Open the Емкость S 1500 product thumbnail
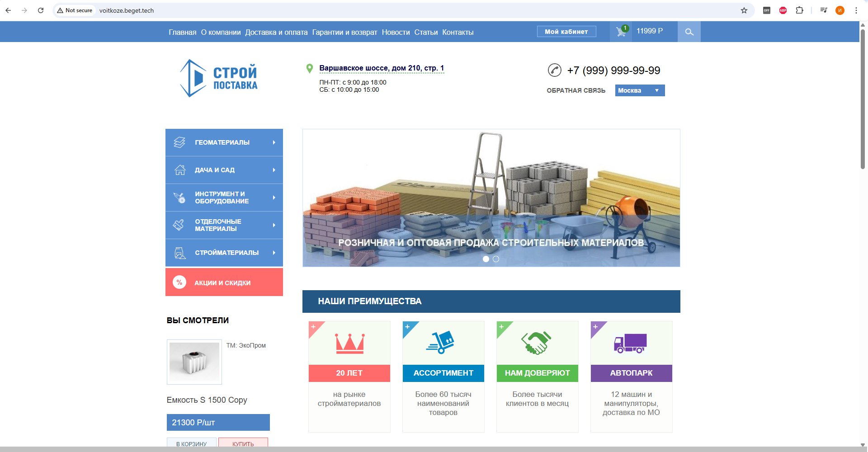The width and height of the screenshot is (868, 452). click(194, 362)
